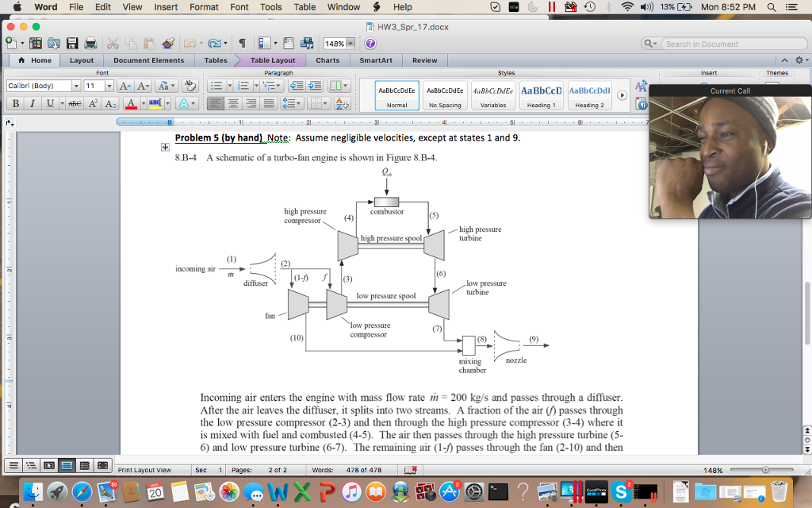Viewport: 812px width, 508px height.
Task: Open the Insert menu in menu bar
Action: tap(166, 7)
